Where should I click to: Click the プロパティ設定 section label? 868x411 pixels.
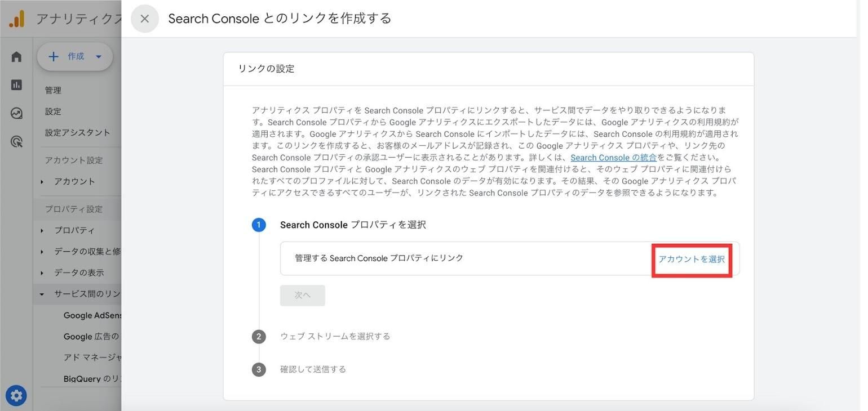coord(74,209)
